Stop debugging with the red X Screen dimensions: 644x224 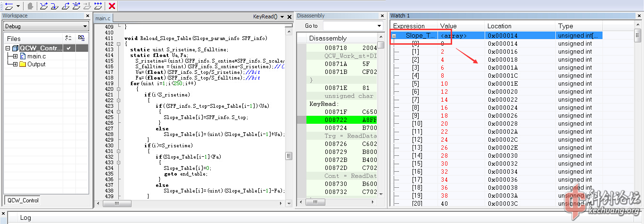click(112, 6)
